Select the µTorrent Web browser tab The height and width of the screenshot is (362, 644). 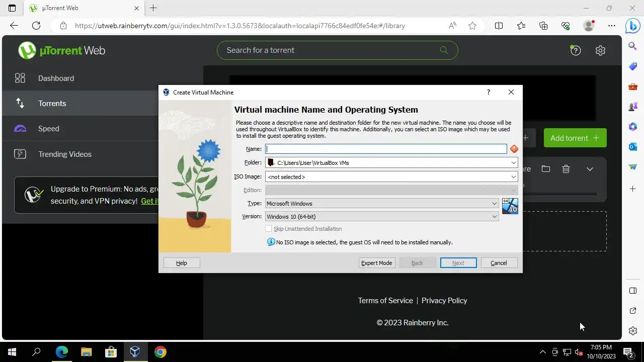[85, 8]
